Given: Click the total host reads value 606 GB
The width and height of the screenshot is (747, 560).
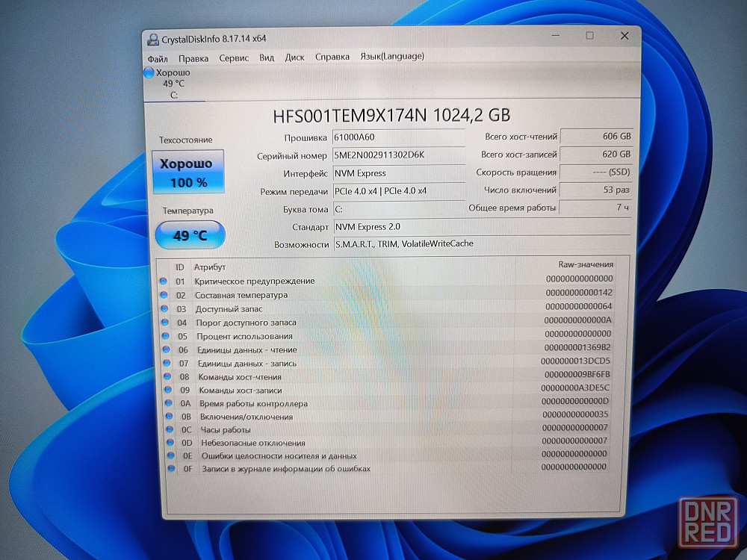Looking at the screenshot, I should 596,136.
